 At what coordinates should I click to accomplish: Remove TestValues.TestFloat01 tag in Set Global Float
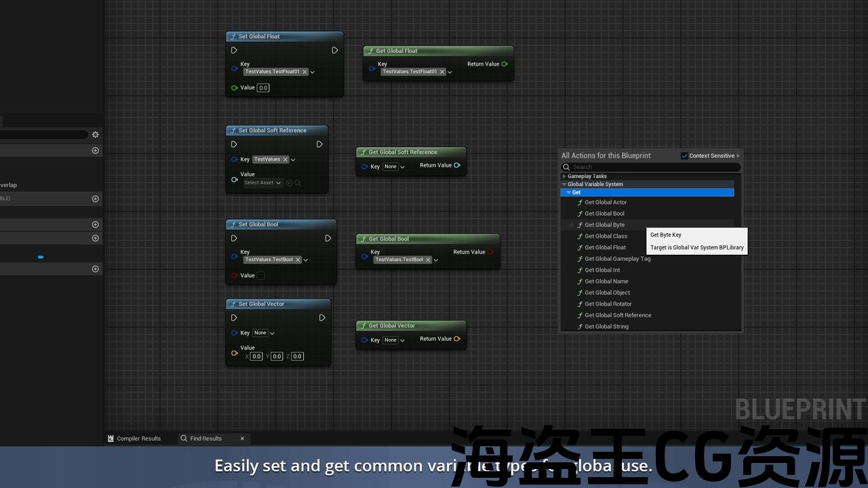tap(304, 72)
